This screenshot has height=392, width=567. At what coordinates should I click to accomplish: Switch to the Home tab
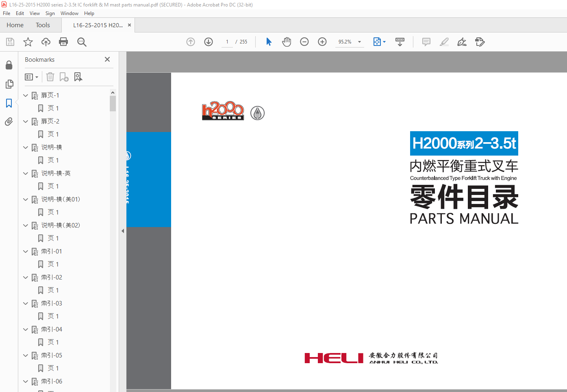point(15,25)
